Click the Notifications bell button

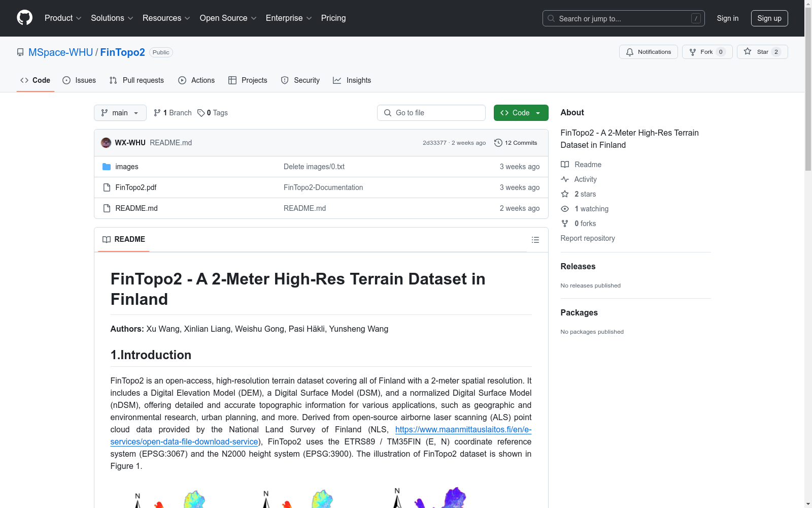coord(649,52)
